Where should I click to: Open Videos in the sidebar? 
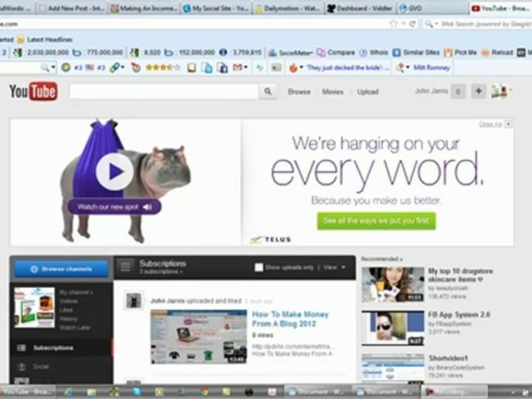pos(69,301)
